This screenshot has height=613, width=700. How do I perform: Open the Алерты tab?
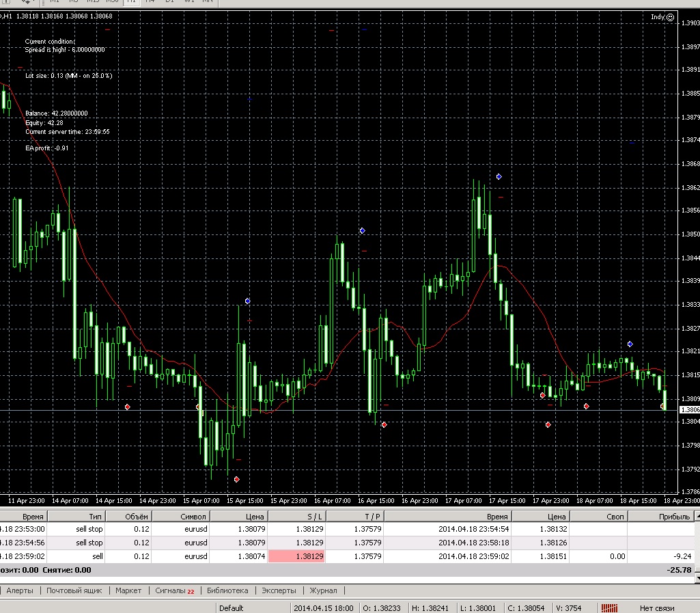pyautogui.click(x=20, y=590)
